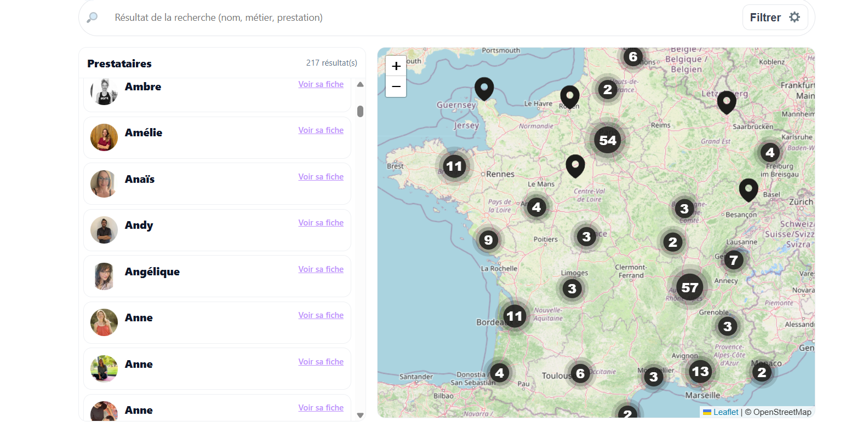Select the map pin near Le Mans
The width and height of the screenshot is (868, 422).
coord(575,166)
